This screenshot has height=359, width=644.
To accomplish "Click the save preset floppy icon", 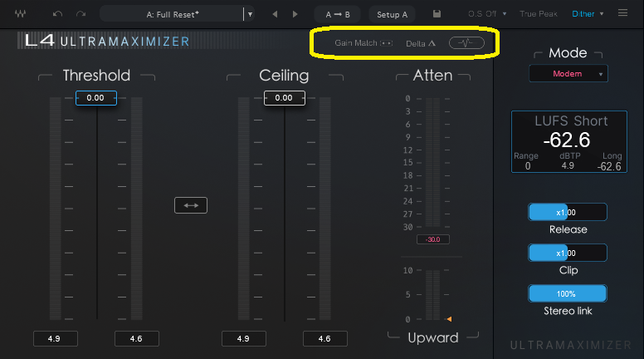I will coord(437,14).
